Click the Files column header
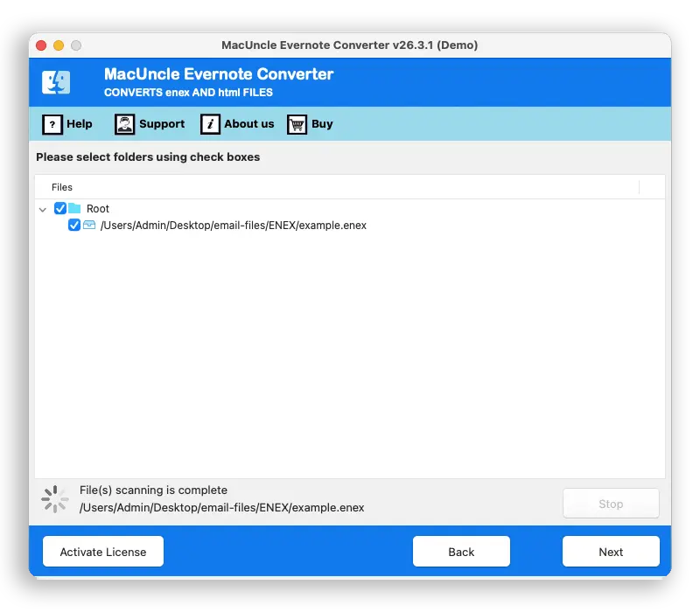The width and height of the screenshot is (700, 612). point(62,187)
